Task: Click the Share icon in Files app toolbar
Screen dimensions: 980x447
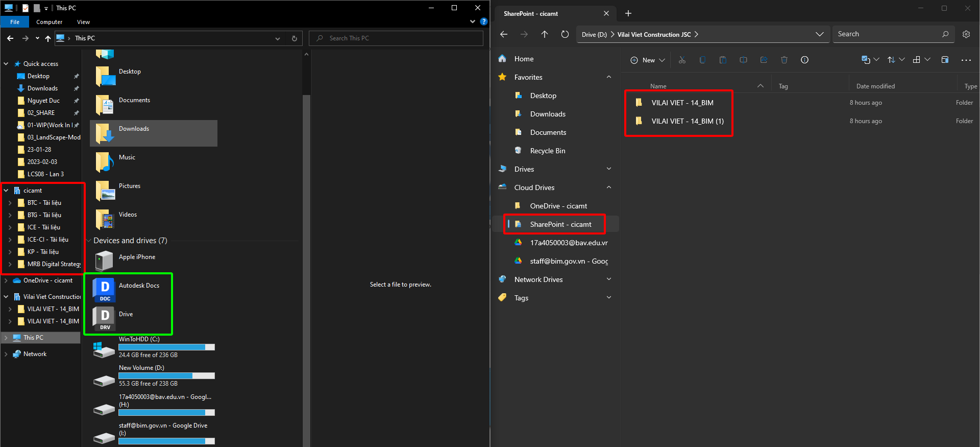Action: [x=764, y=60]
